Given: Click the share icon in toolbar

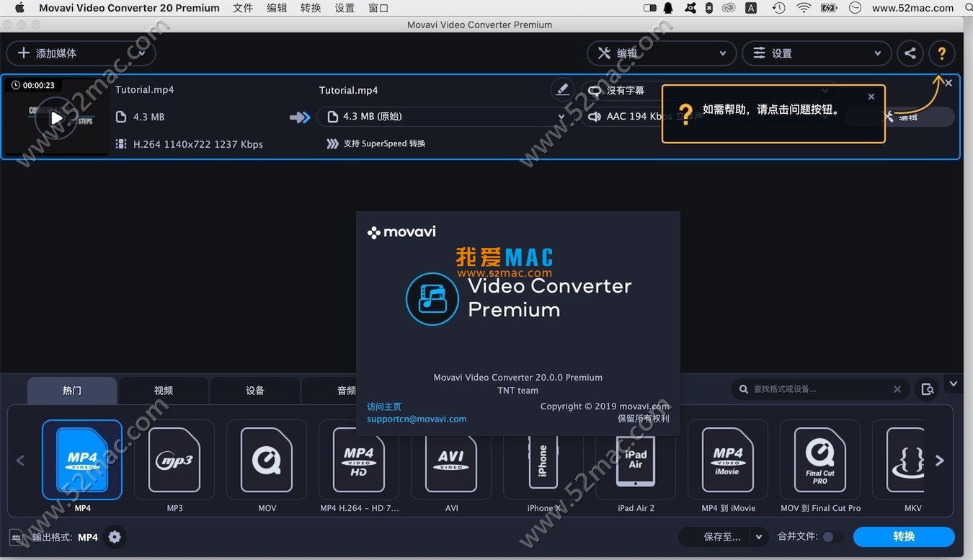Looking at the screenshot, I should 910,53.
